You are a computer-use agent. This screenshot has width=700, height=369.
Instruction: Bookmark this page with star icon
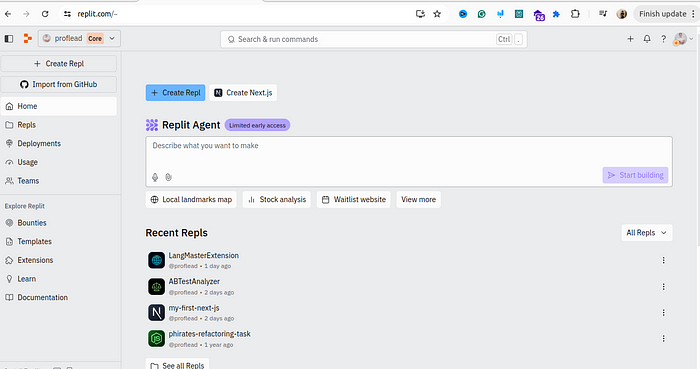click(437, 14)
